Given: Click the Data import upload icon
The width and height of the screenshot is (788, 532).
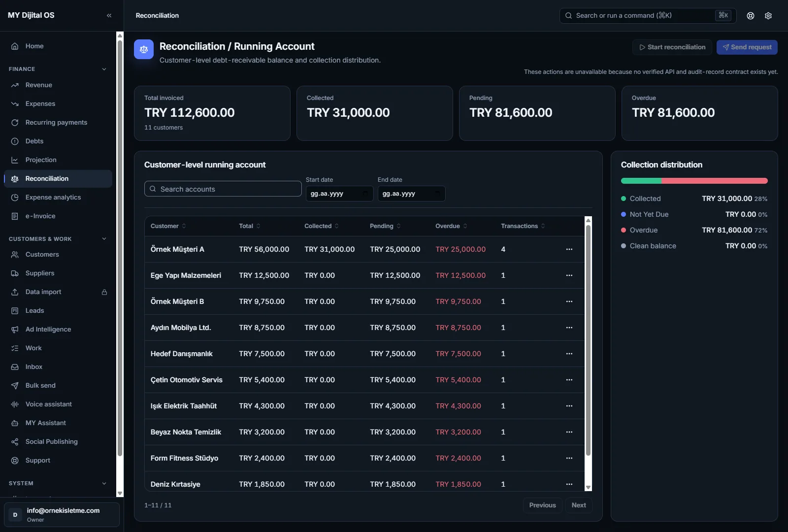Looking at the screenshot, I should pyautogui.click(x=15, y=292).
